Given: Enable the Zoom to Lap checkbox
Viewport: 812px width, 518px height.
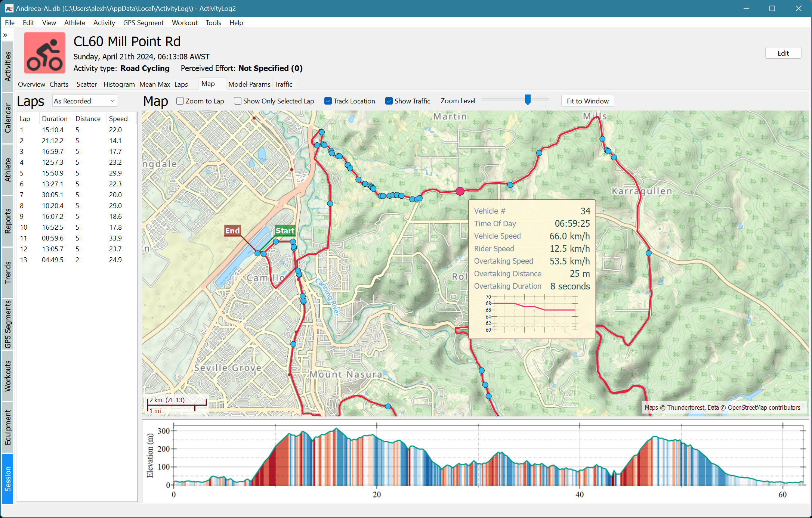Looking at the screenshot, I should [180, 100].
